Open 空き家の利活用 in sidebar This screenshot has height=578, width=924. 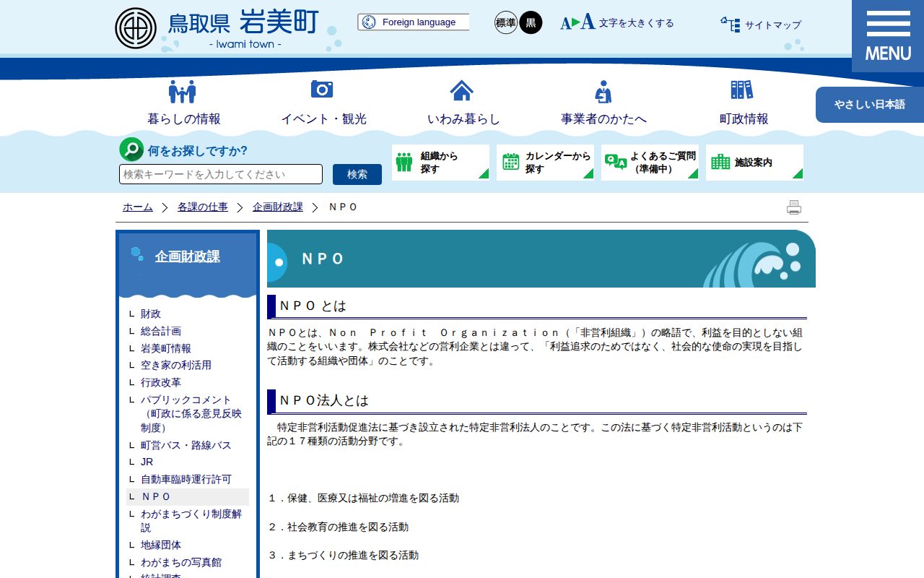(x=176, y=366)
